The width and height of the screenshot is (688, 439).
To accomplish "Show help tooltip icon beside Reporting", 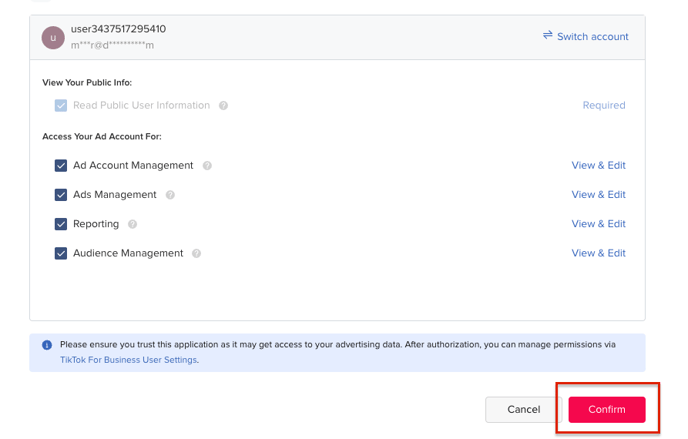I will [133, 225].
